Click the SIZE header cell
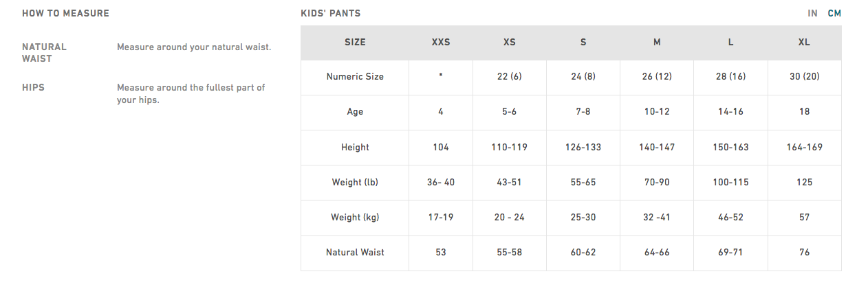The image size is (868, 287). coord(355,42)
